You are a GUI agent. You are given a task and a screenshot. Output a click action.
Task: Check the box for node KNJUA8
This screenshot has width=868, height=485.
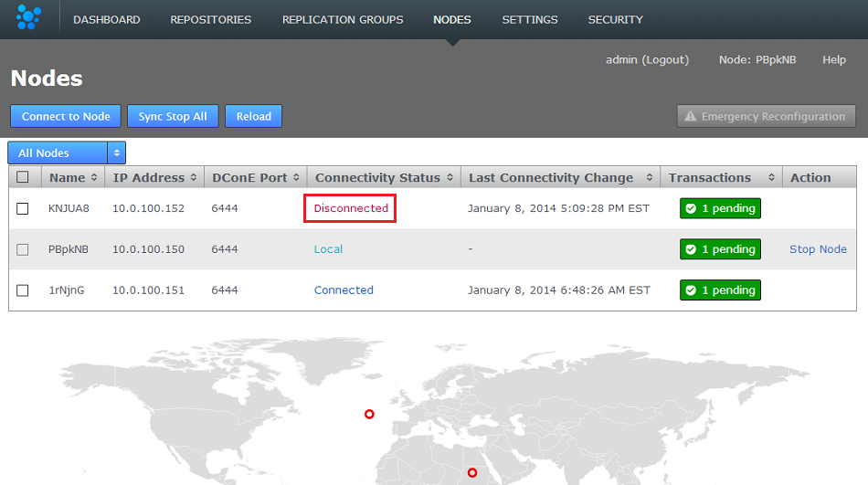(x=23, y=209)
